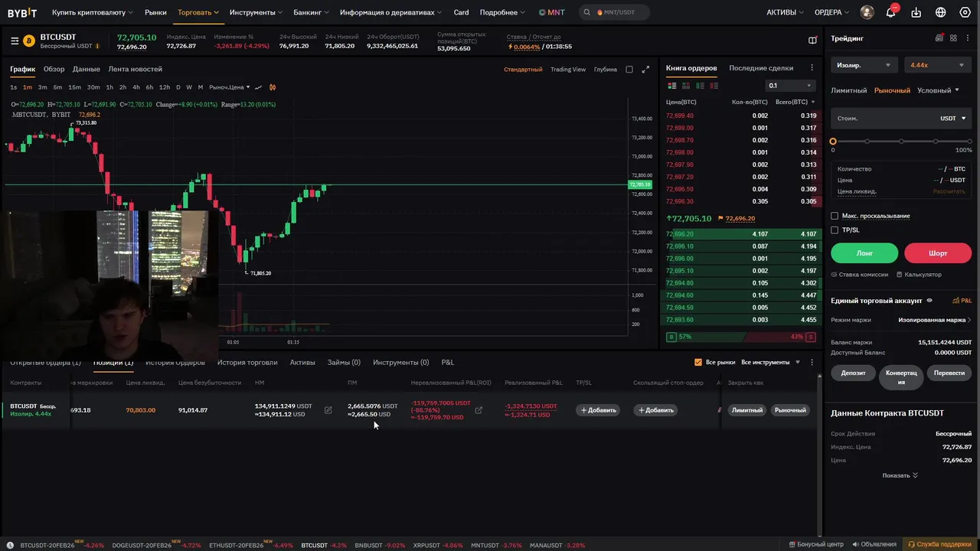Open the language globe icon
Screen dimensions: 980x551
point(941,12)
